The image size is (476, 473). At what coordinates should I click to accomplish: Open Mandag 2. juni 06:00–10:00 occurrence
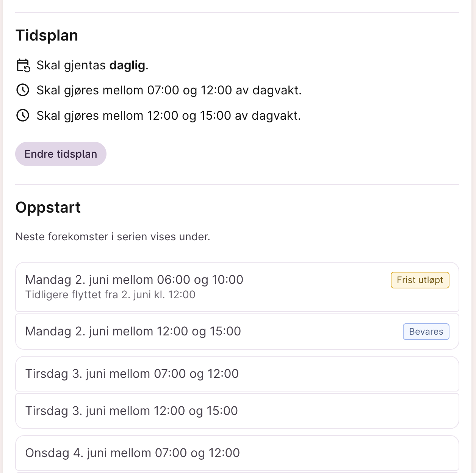click(x=237, y=287)
